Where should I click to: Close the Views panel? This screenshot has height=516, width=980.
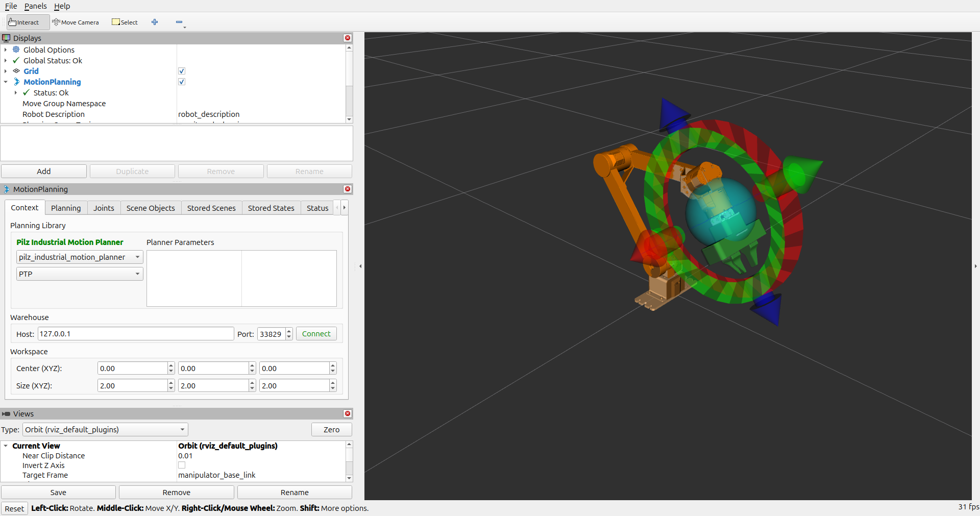(348, 413)
